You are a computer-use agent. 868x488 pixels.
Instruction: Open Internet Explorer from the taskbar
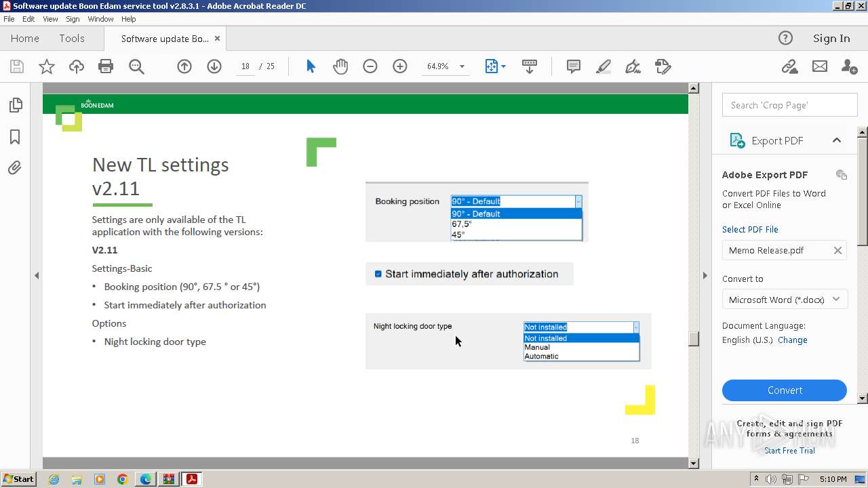pos(54,479)
